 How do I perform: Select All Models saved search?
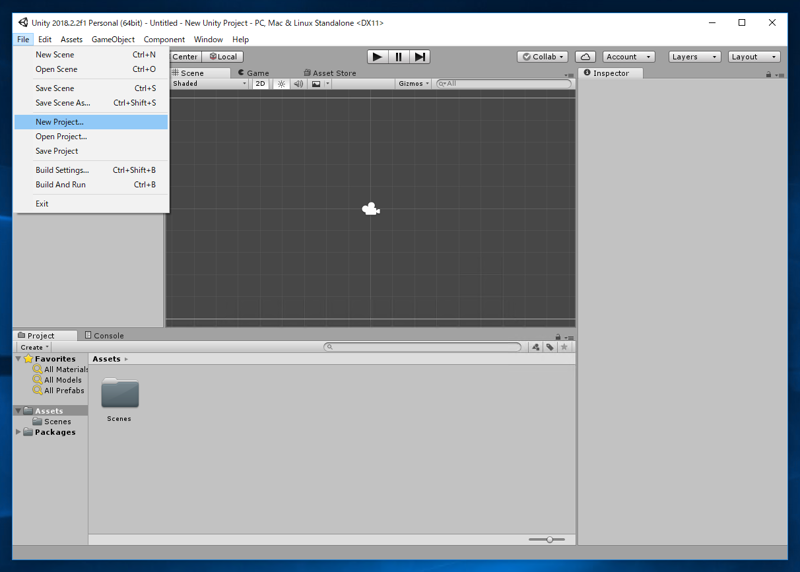pos(57,380)
